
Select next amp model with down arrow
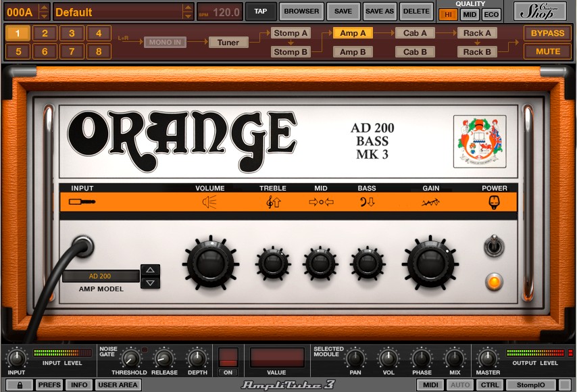(x=150, y=283)
